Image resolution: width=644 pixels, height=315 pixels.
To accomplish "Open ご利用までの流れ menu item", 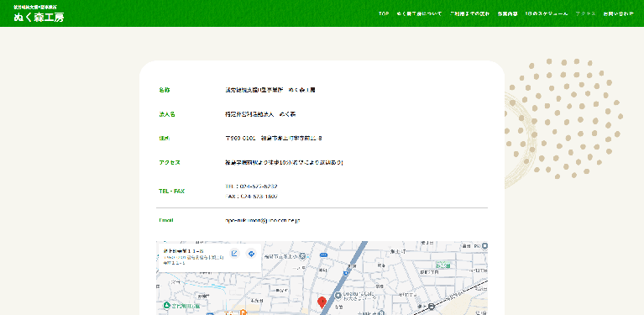I will pos(470,13).
